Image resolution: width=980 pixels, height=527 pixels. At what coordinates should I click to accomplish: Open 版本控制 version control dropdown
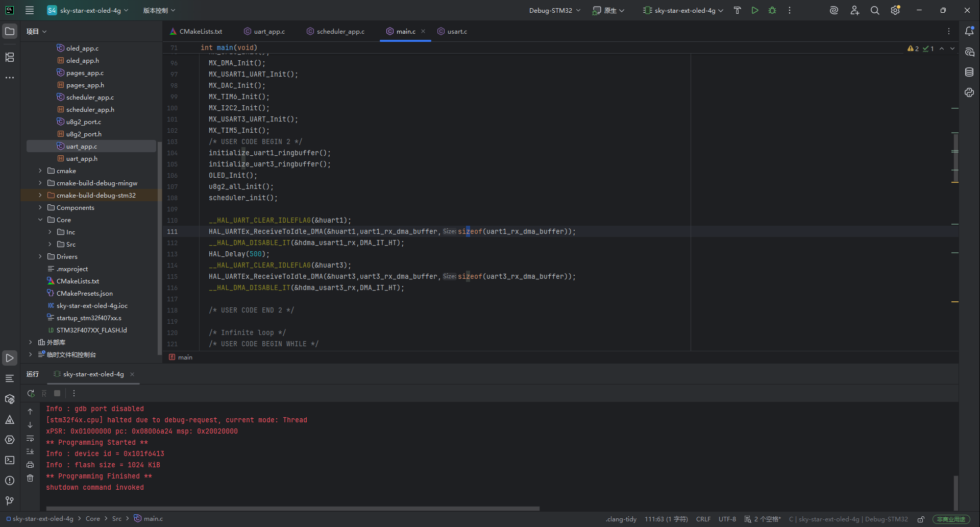tap(159, 10)
